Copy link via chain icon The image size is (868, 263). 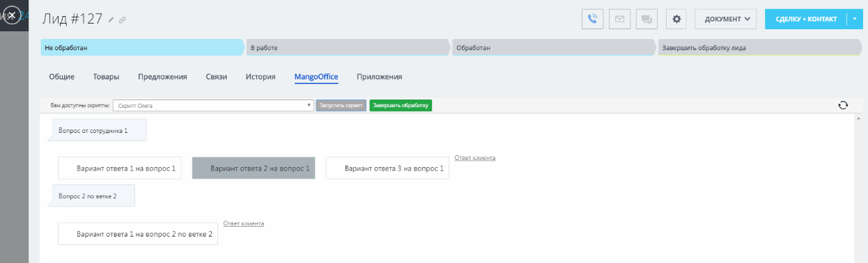123,20
